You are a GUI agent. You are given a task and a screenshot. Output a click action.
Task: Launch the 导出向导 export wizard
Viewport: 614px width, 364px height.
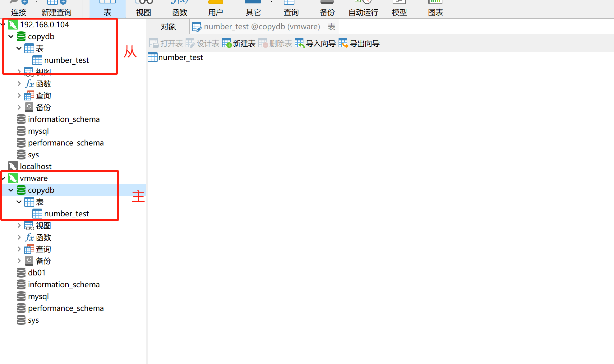pos(359,44)
